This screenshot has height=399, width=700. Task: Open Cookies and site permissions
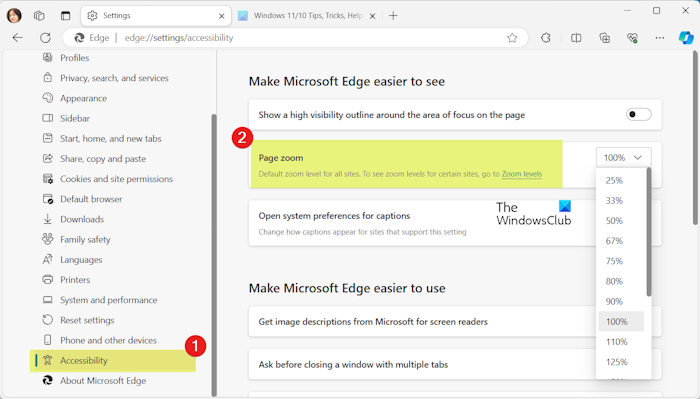(x=117, y=179)
